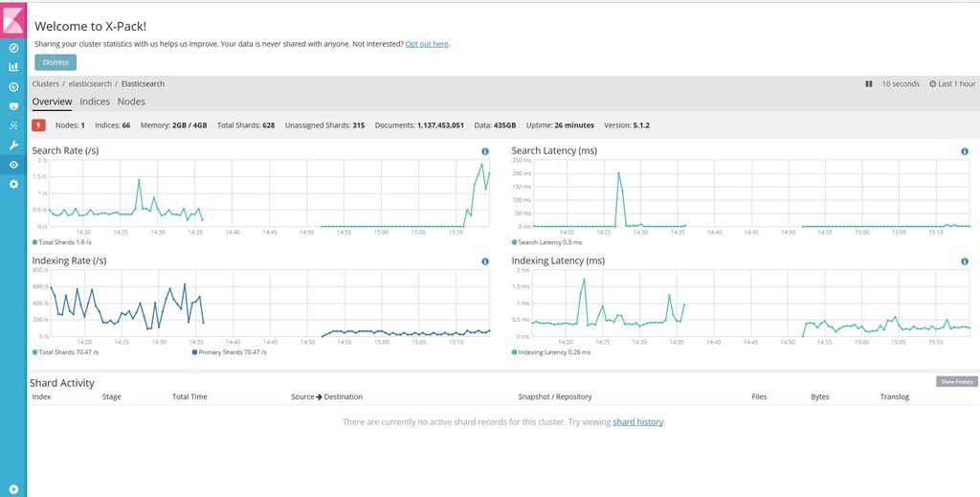Click the Show History button
Image resolution: width=980 pixels, height=497 pixels.
957,381
